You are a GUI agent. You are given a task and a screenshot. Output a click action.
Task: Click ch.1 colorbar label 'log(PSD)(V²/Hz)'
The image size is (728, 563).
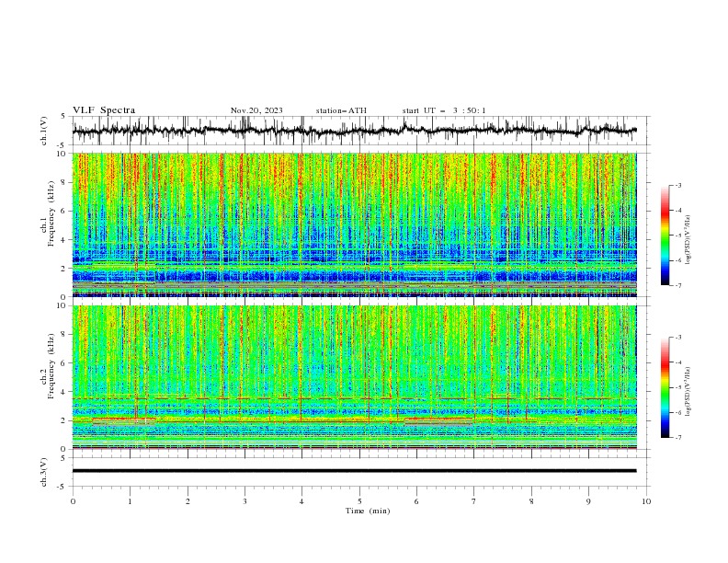[688, 240]
